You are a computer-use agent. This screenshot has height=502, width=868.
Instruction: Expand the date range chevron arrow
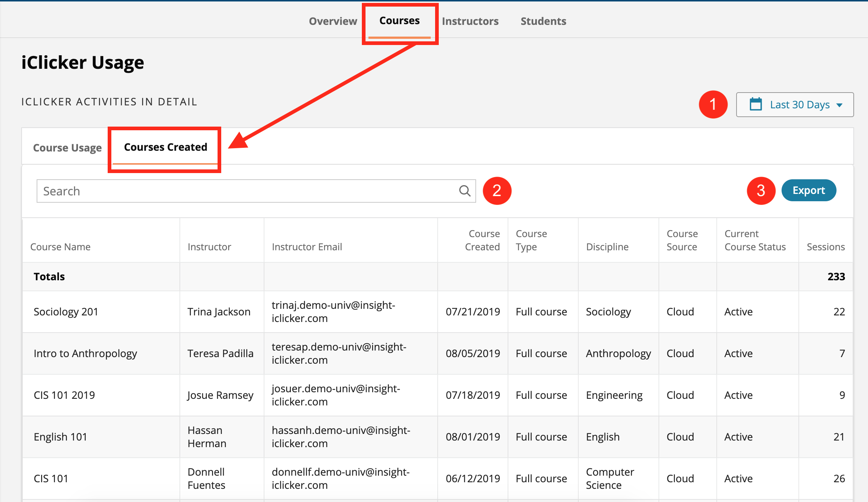click(839, 105)
